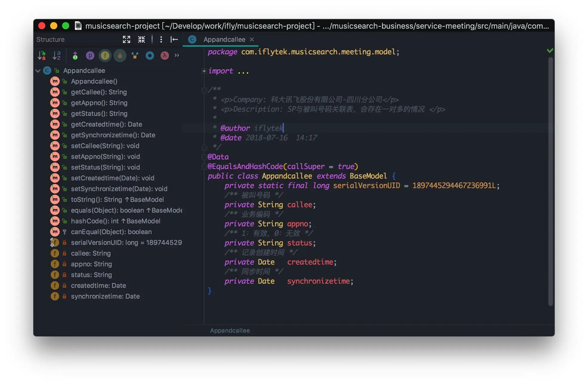The image size is (588, 384).
Task: Toggle Sort by Visibility
Action: point(41,56)
